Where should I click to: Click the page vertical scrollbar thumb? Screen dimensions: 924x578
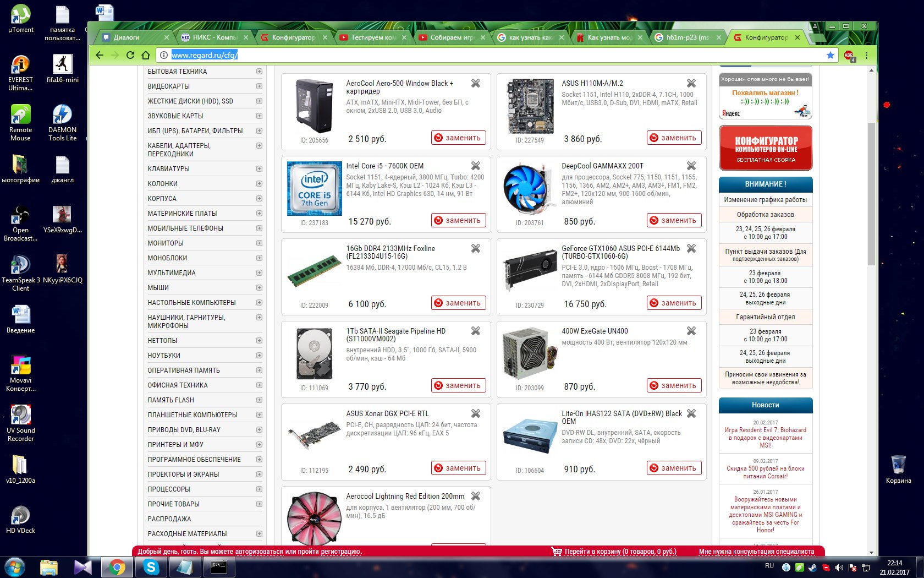(x=871, y=193)
